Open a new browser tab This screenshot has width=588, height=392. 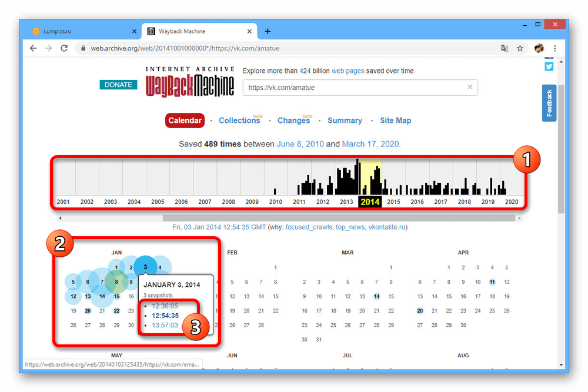[x=268, y=32]
